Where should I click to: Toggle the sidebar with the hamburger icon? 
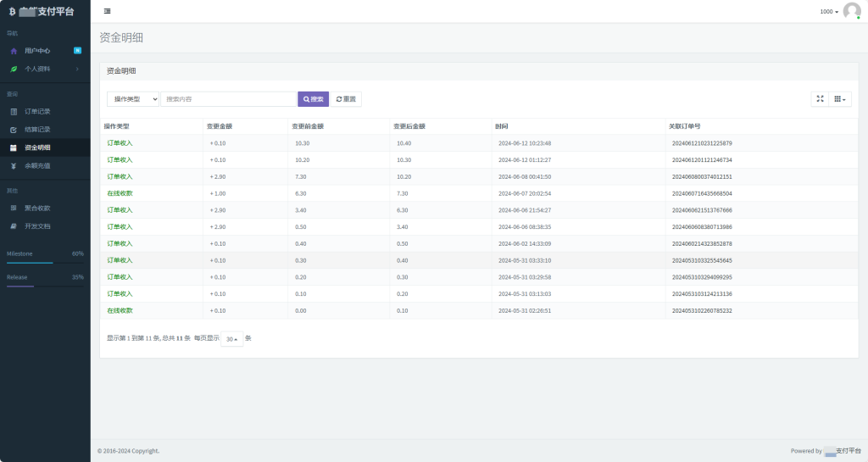tap(107, 11)
